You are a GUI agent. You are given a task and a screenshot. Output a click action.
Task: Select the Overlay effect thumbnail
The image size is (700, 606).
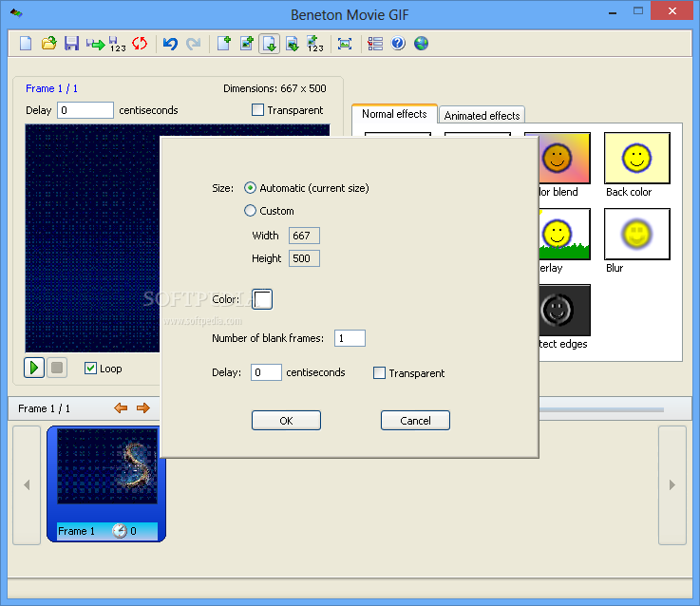(x=565, y=234)
